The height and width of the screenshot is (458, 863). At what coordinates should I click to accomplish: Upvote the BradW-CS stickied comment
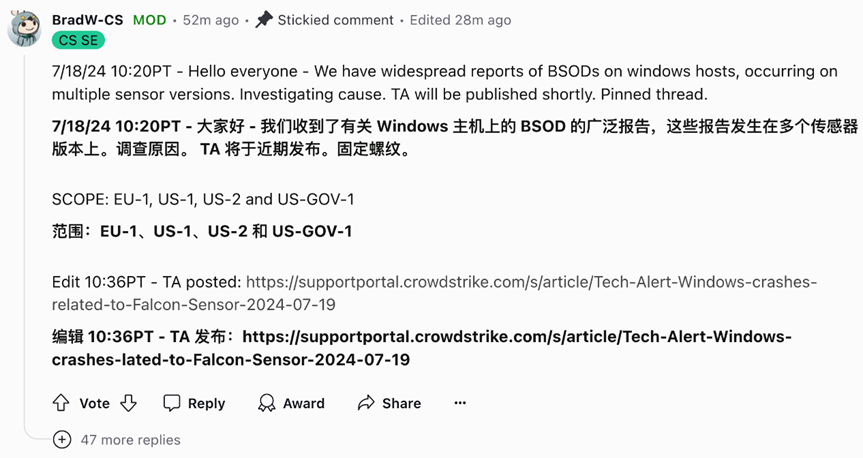[61, 403]
